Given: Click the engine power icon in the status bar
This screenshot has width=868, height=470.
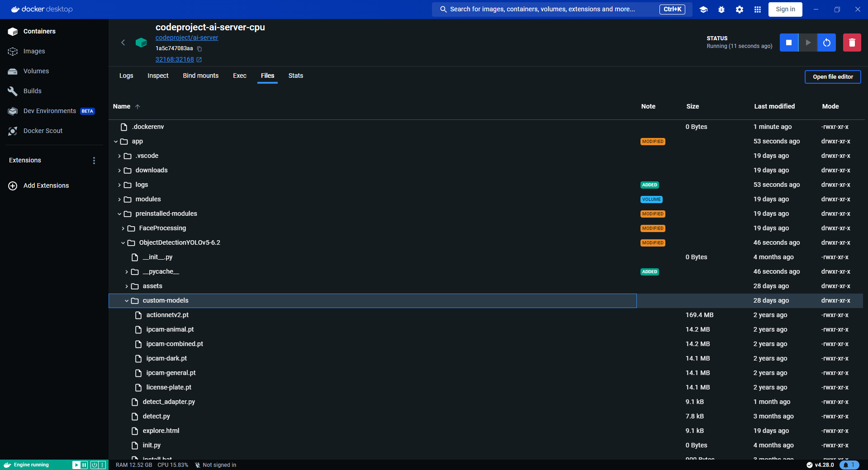Looking at the screenshot, I should click(94, 465).
